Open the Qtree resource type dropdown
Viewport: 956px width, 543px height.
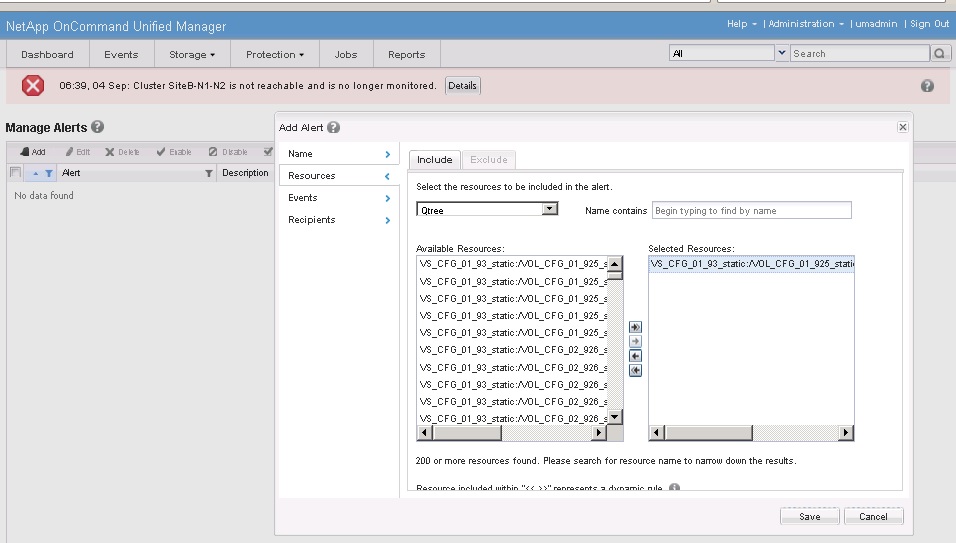(x=549, y=209)
